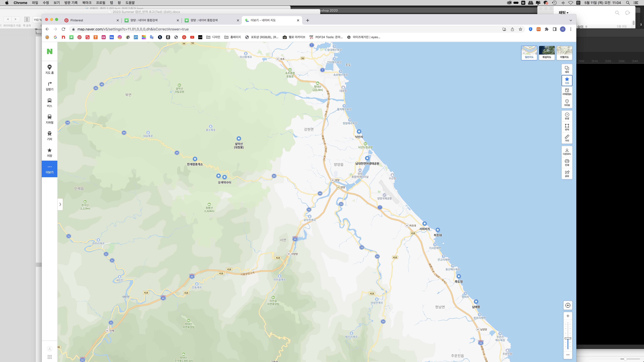
Task: Click the 다운로드 map download icon
Action: click(567, 151)
